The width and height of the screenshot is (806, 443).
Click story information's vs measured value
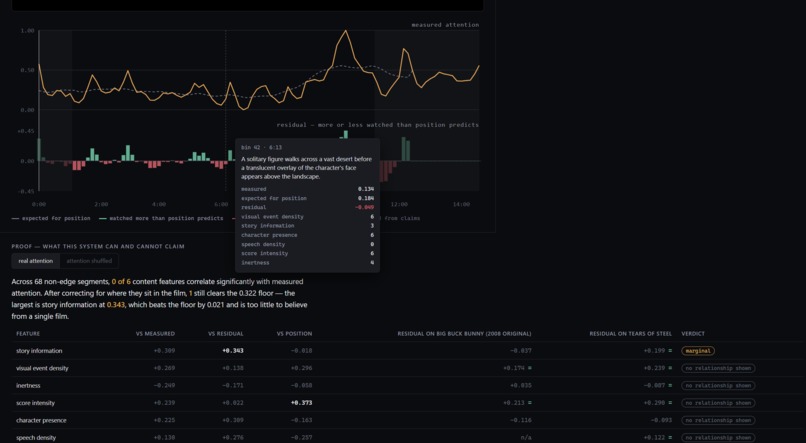[x=164, y=351]
